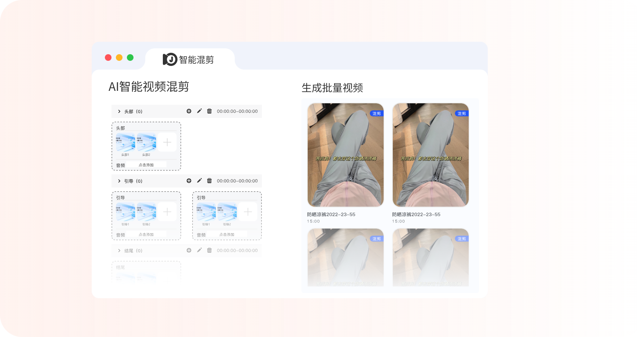Click the 00:00:00–00:00:00 time in 引导 row

tap(237, 181)
